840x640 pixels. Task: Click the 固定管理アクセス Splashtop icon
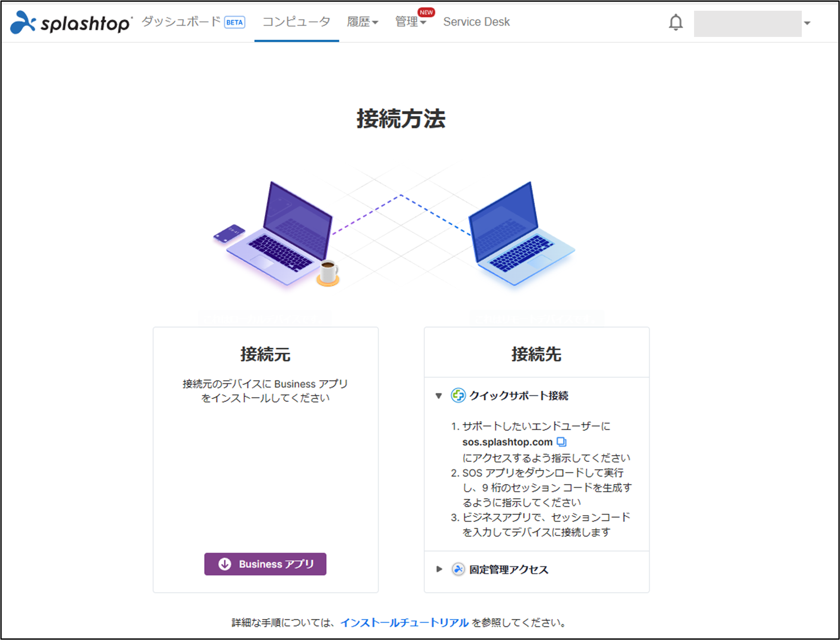(458, 569)
